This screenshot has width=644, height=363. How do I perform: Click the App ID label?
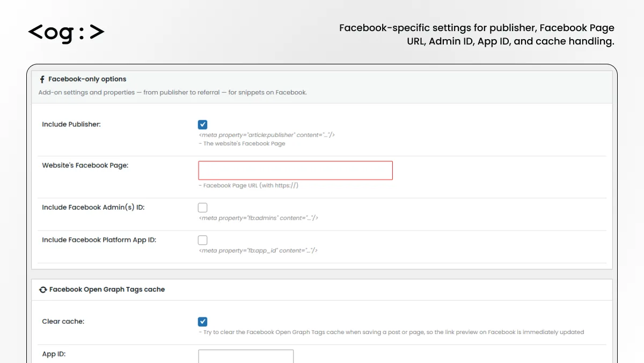tap(54, 354)
